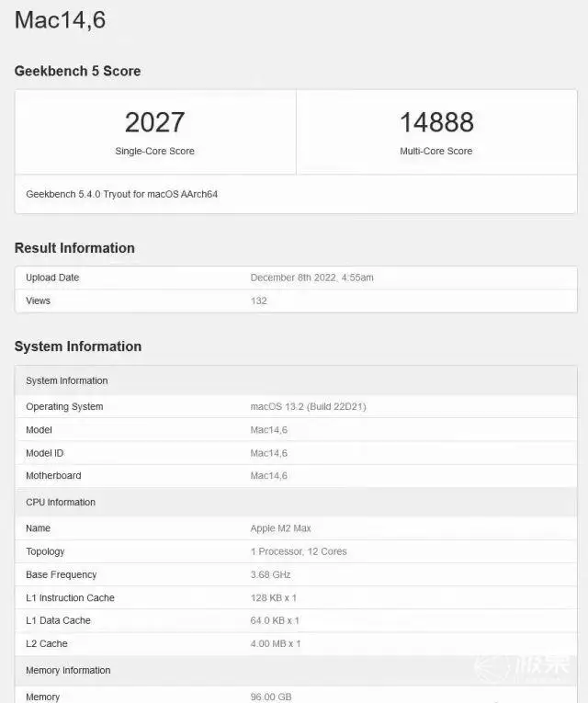Click the CPU Information header row
This screenshot has width=588, height=703.
(x=296, y=502)
